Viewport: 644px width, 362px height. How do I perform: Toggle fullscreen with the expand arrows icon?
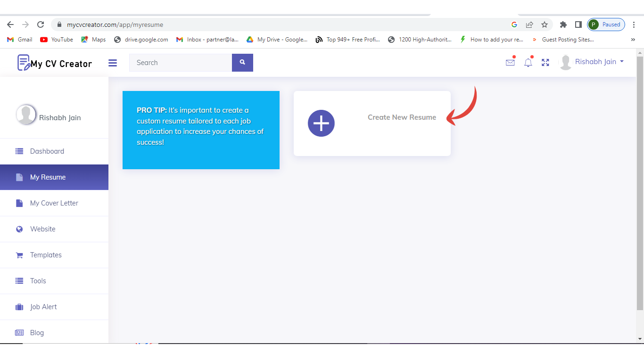coord(545,62)
